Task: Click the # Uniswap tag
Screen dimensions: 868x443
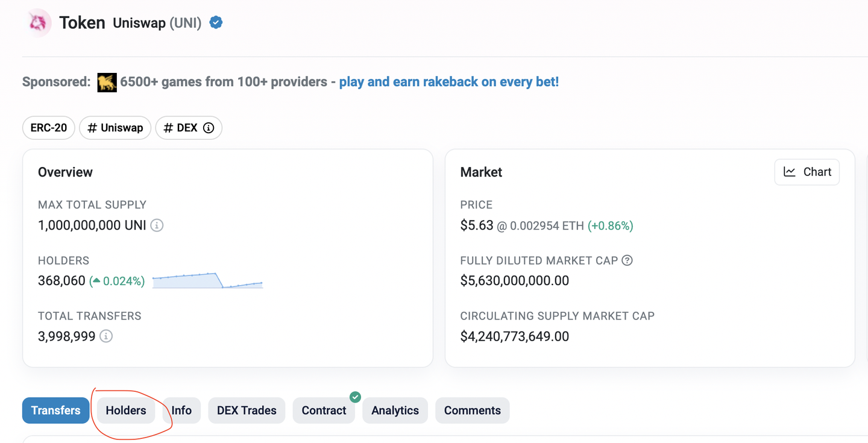Action: click(115, 128)
